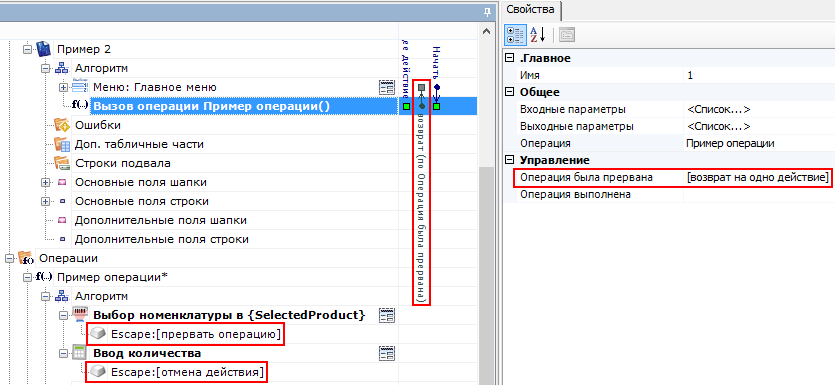Open the form icon beside Ввод количества
Image resolution: width=835 pixels, height=385 pixels.
click(x=386, y=353)
